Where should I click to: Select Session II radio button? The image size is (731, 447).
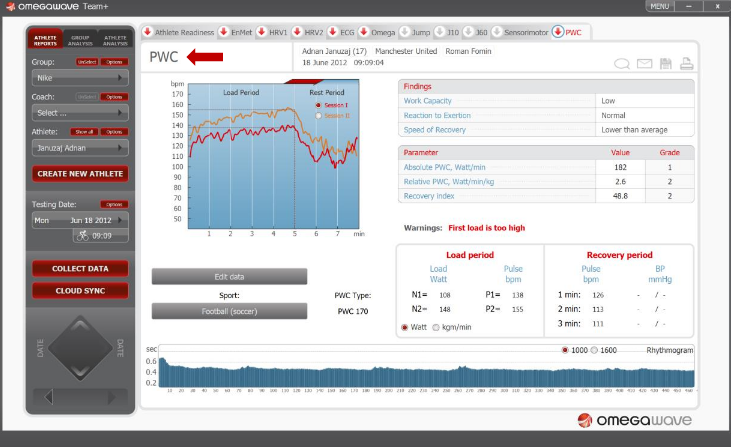click(x=318, y=116)
